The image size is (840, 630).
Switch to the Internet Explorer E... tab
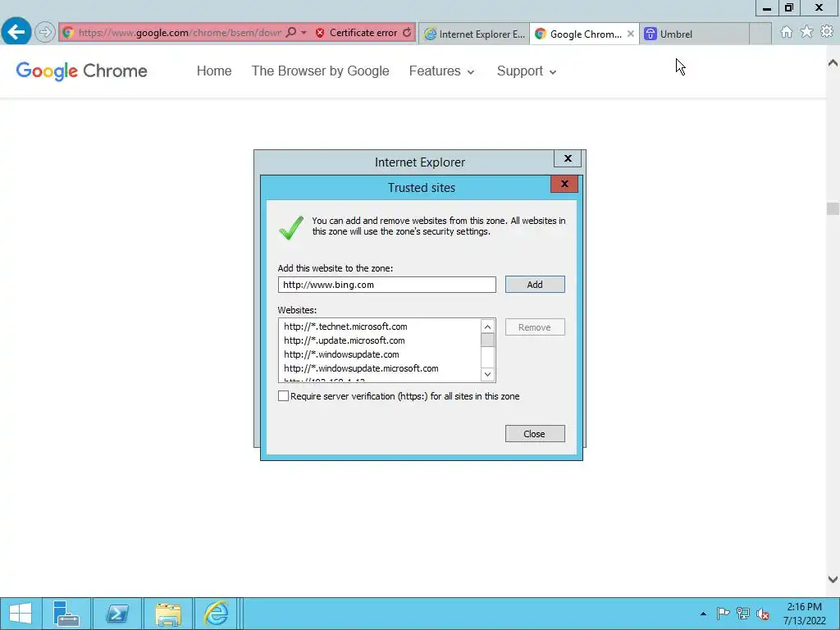click(x=474, y=34)
